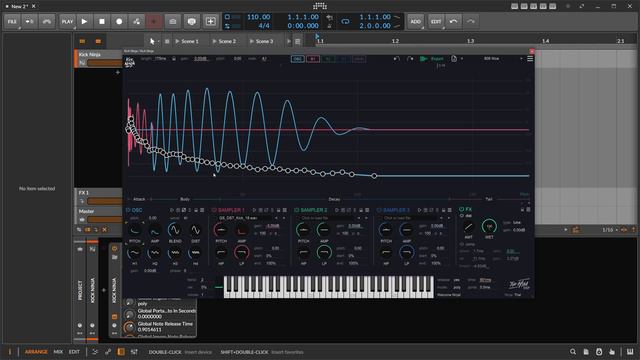
Task: Set the tempo field 110.00
Action: (x=258, y=17)
